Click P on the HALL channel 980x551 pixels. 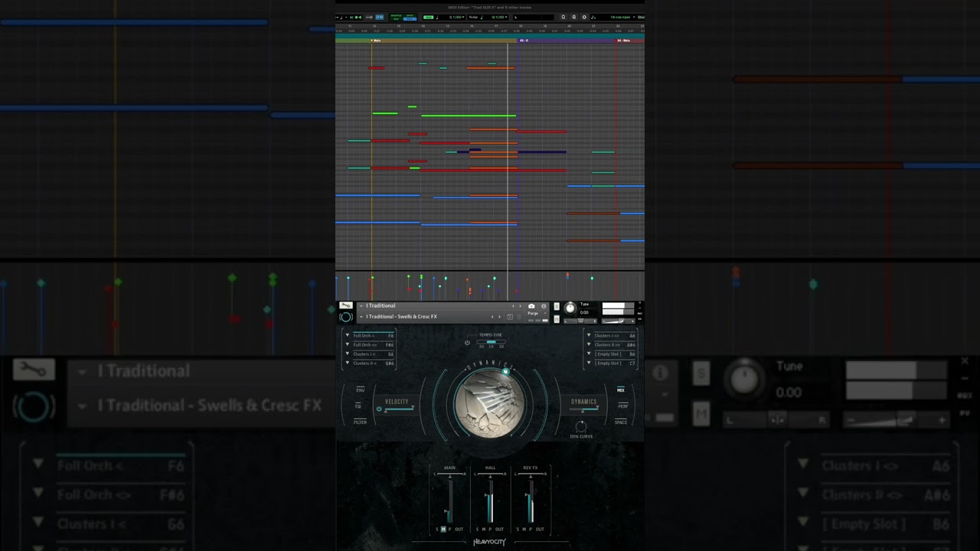(x=490, y=530)
